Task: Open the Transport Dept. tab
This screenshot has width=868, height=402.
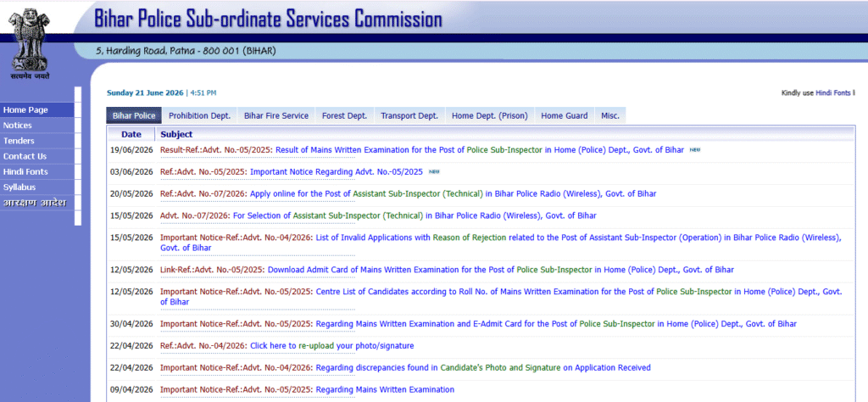Action: 409,115
